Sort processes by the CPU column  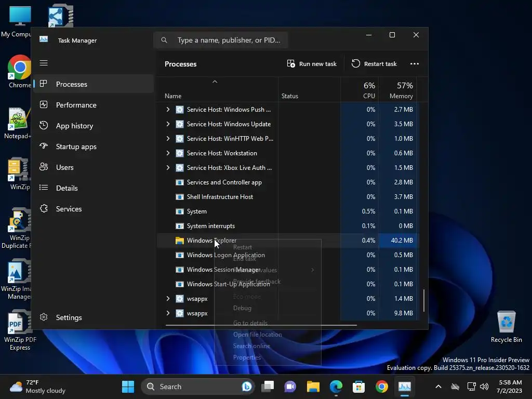[x=360, y=89]
